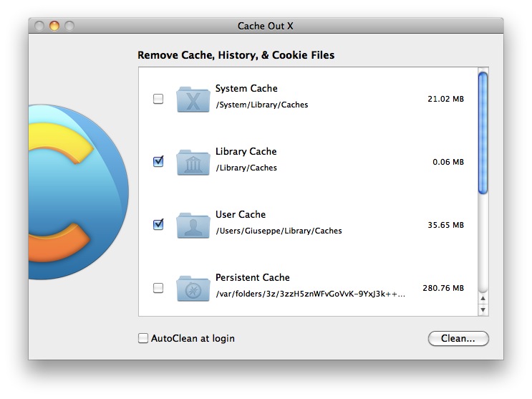Image resolution: width=532 pixels, height=399 pixels.
Task: Click the User Cache folder icon
Action: 193,226
